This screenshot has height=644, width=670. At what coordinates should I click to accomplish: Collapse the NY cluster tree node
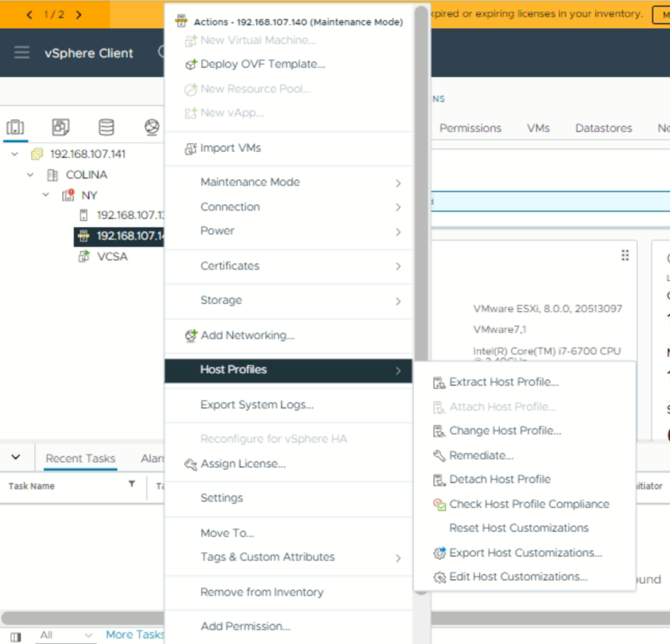coord(46,195)
